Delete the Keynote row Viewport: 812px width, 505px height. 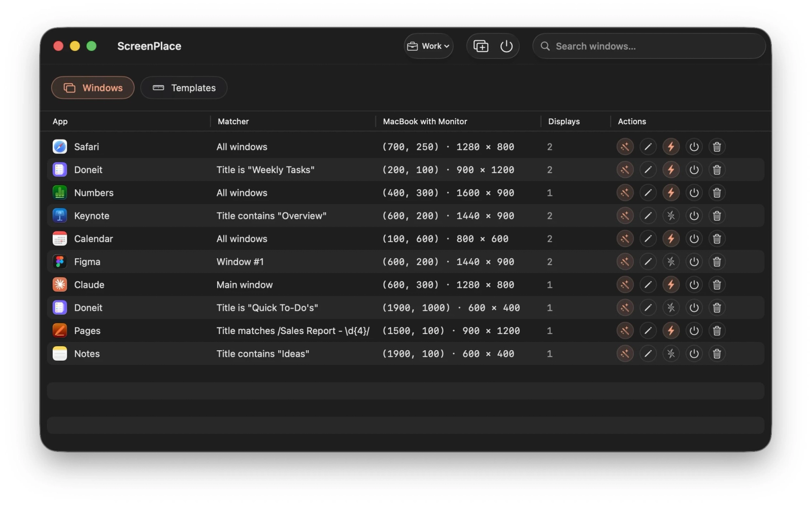tap(717, 216)
